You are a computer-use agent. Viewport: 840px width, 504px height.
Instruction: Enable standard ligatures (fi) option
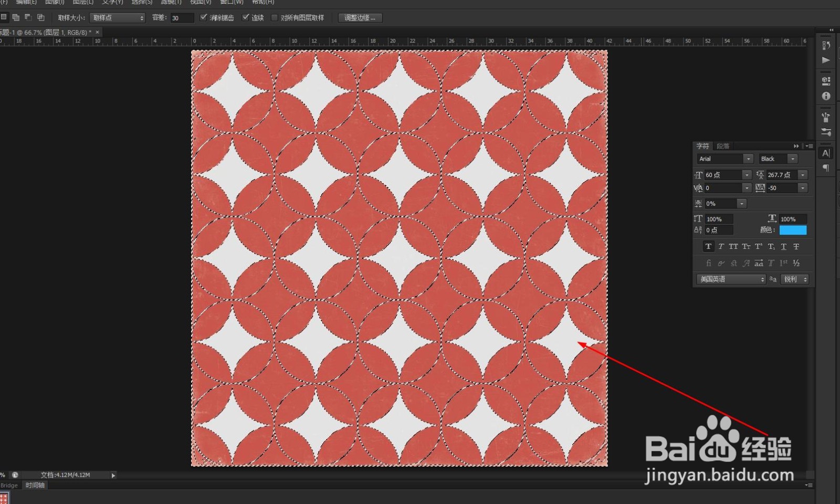point(709,263)
